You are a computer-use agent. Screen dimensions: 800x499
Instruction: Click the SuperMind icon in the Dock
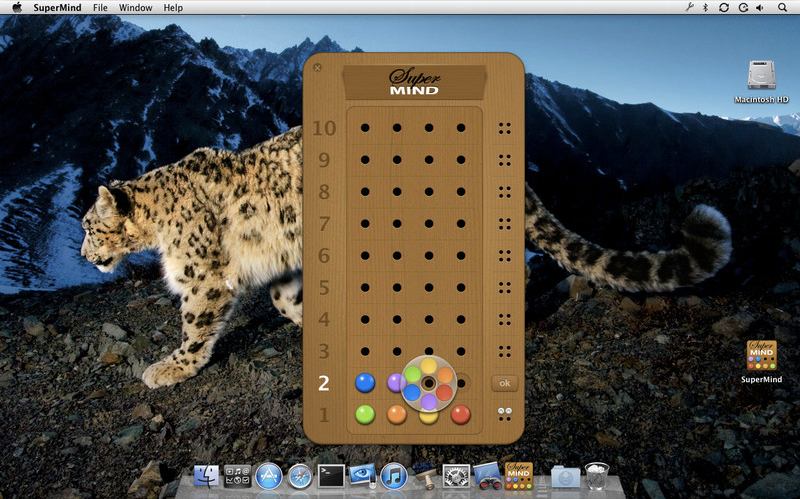click(519, 476)
